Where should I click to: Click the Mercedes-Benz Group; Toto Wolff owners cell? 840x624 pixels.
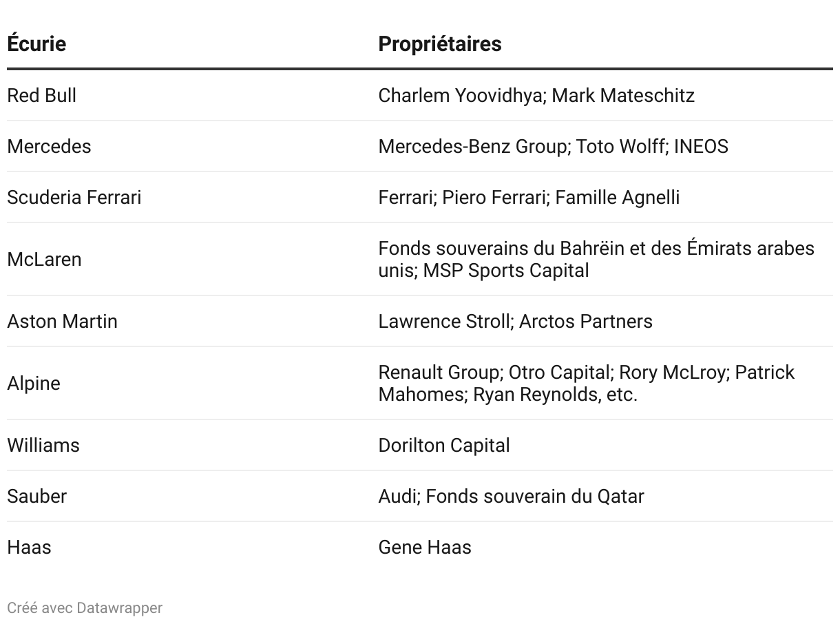pyautogui.click(x=553, y=146)
